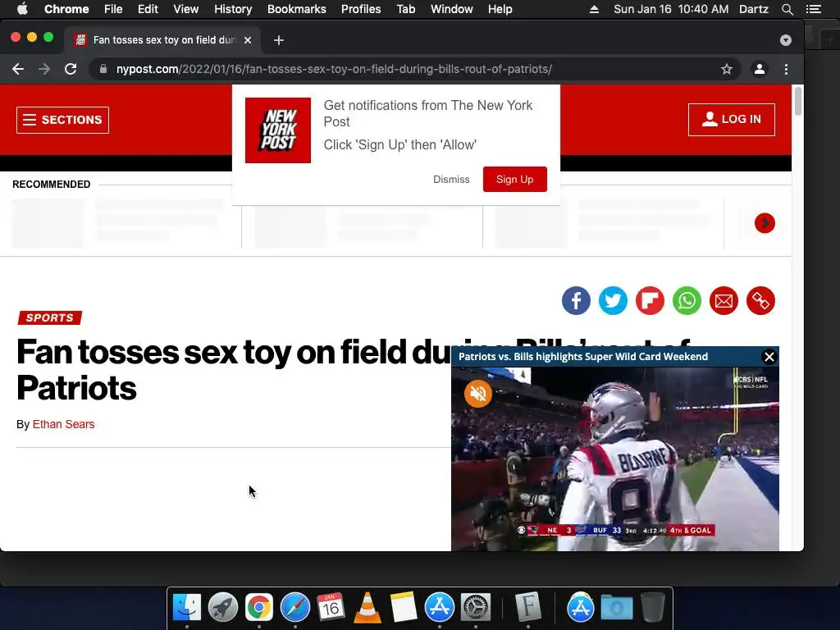Open the Tab menu
This screenshot has width=840, height=630.
point(405,9)
